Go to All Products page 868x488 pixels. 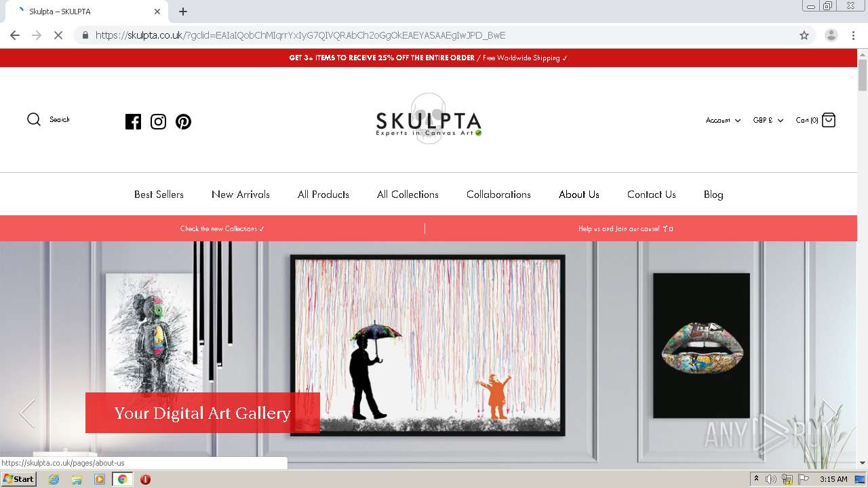(323, 195)
